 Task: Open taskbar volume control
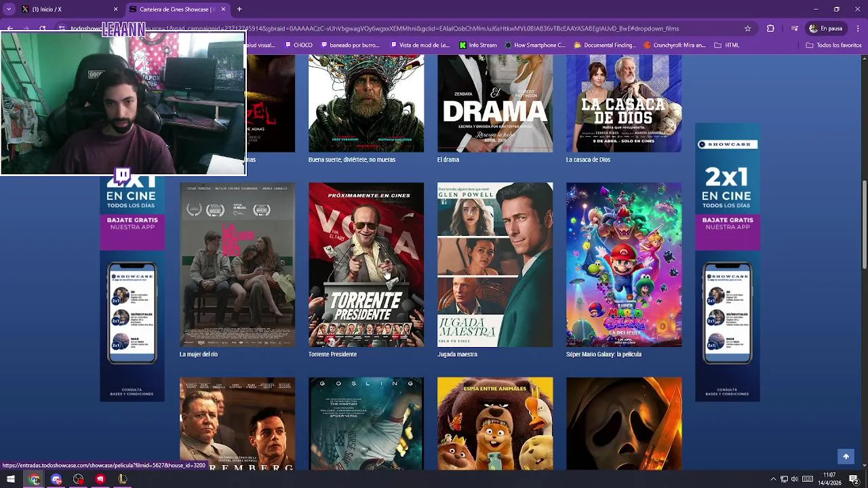[795, 479]
